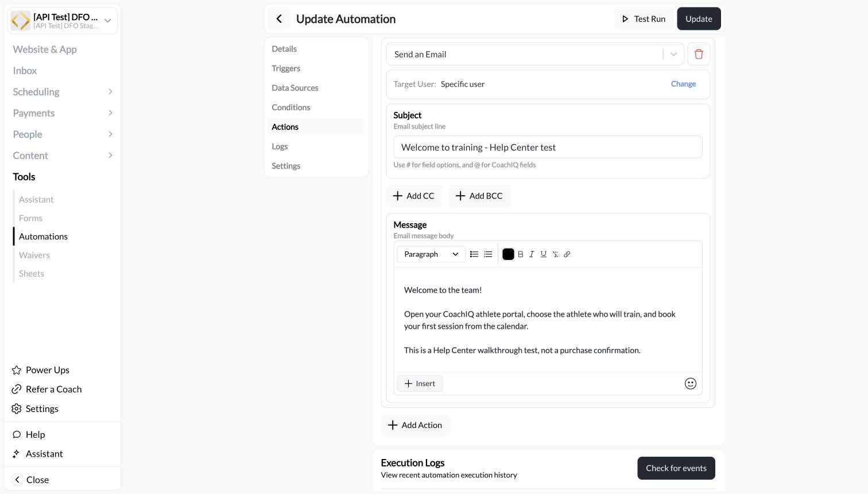Click the workspace logo icon
Screen dimensions: 868x494
click(x=21, y=21)
